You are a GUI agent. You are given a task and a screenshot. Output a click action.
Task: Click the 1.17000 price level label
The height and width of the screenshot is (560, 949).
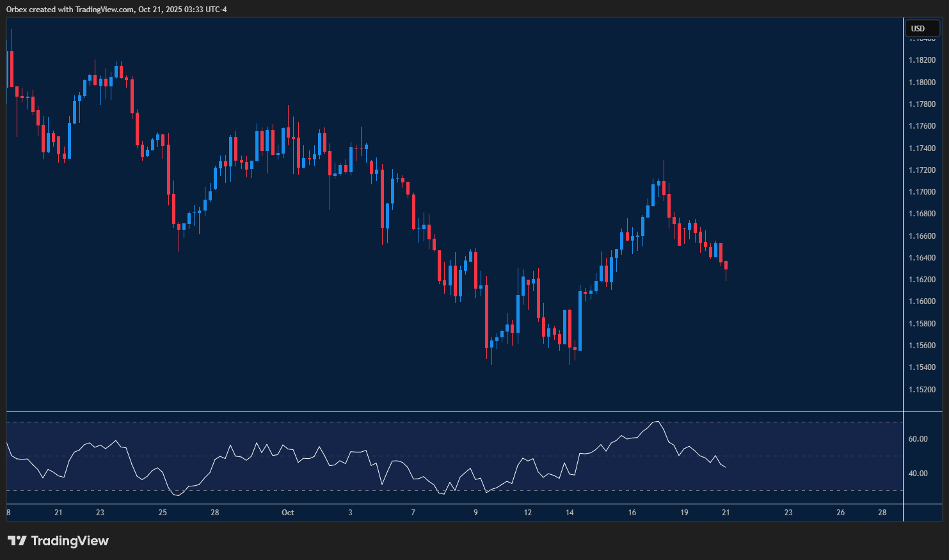(x=921, y=192)
